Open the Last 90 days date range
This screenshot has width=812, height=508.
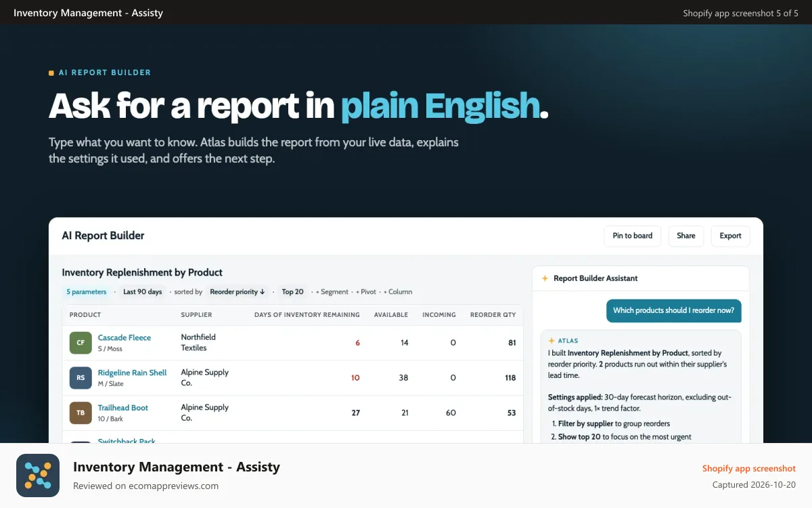click(x=143, y=292)
